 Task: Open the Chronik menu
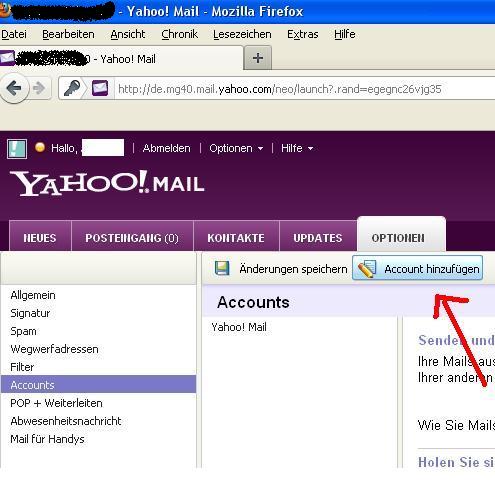(179, 34)
